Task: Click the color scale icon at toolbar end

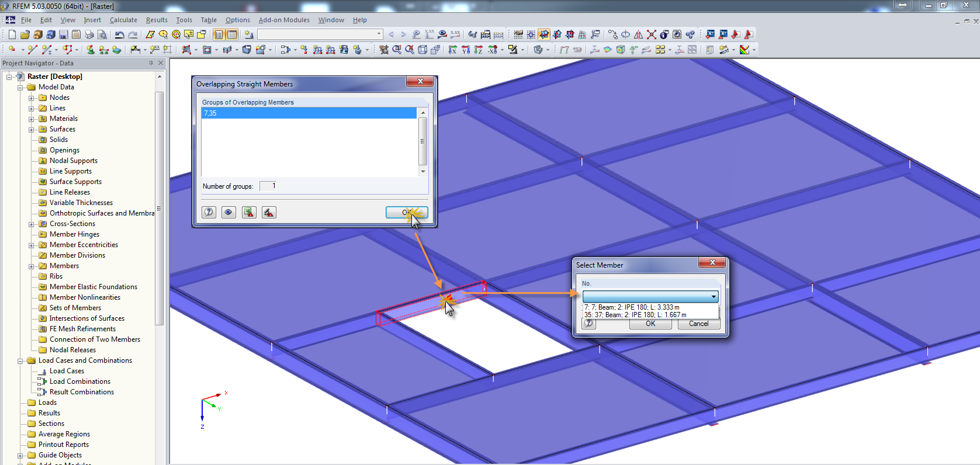Action: (744, 50)
